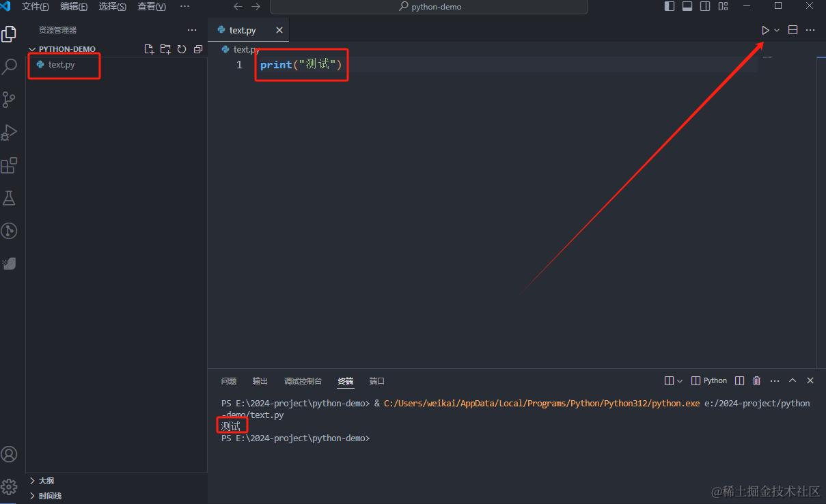
Task: Maximize the VS Code window
Action: click(x=778, y=6)
